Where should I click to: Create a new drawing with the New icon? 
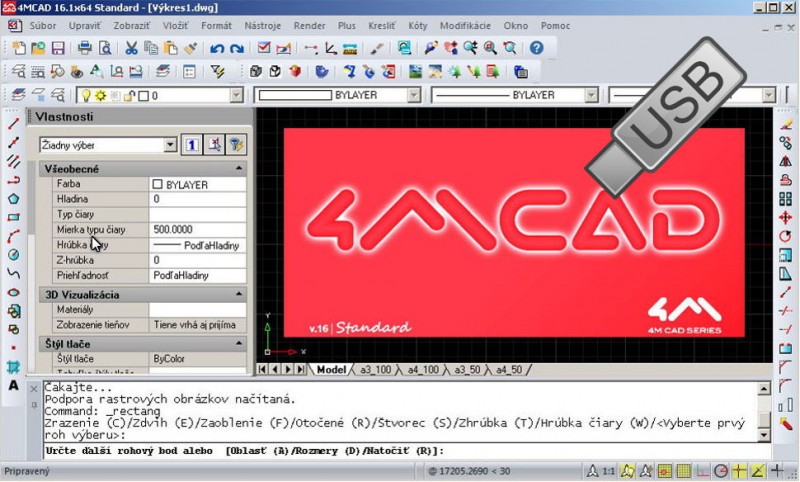tap(19, 48)
